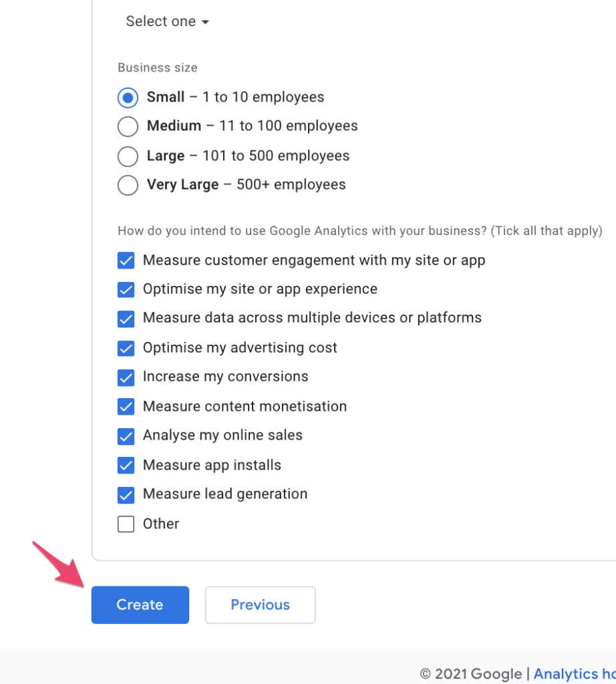Go back with the Previous button

coord(260,605)
